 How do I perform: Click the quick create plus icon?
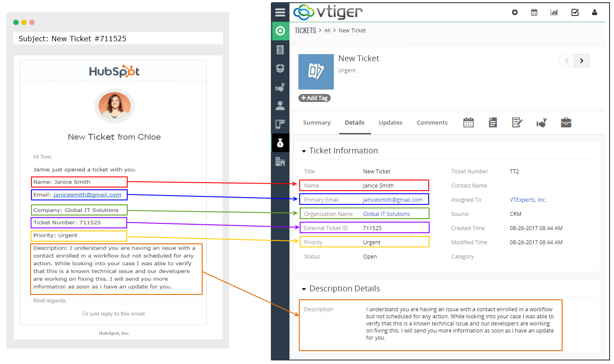point(515,12)
